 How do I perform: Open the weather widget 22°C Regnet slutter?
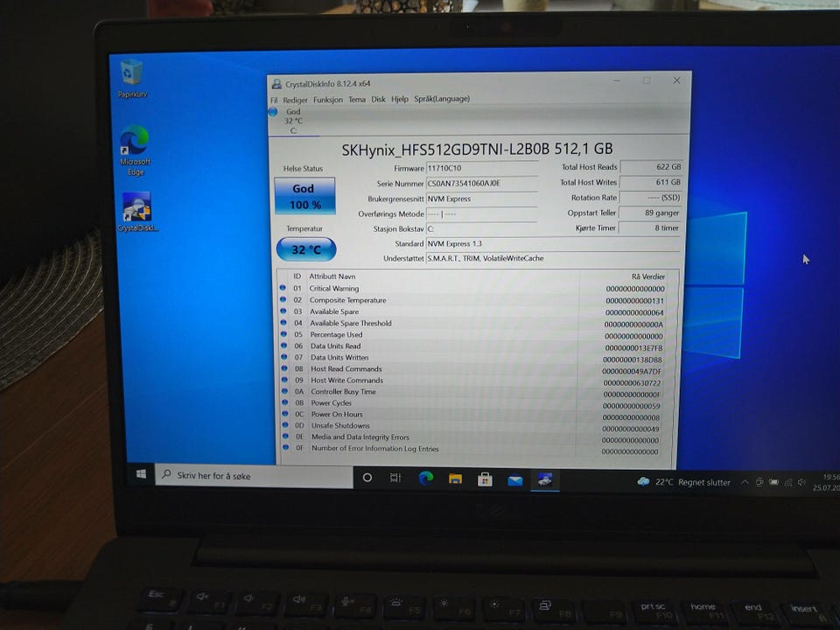point(683,482)
